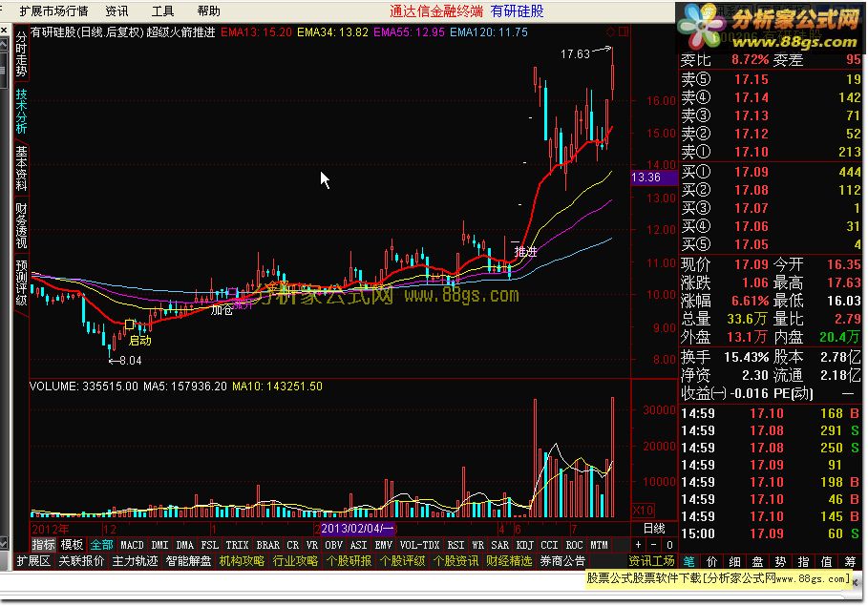The height and width of the screenshot is (606, 868).
Task: Switch indicator to DMI
Action: coord(159,545)
